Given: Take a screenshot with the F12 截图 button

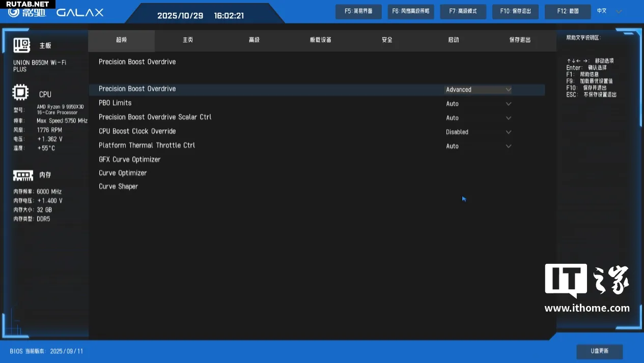Looking at the screenshot, I should [568, 11].
